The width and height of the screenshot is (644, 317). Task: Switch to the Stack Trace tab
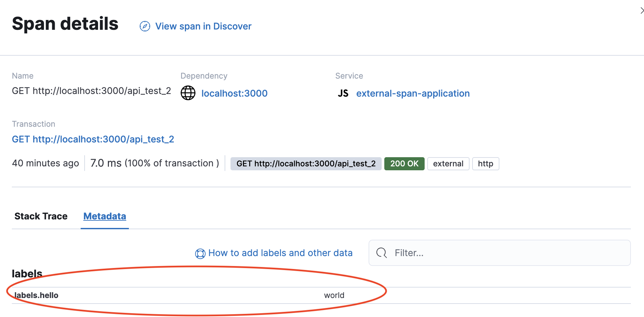pyautogui.click(x=41, y=216)
